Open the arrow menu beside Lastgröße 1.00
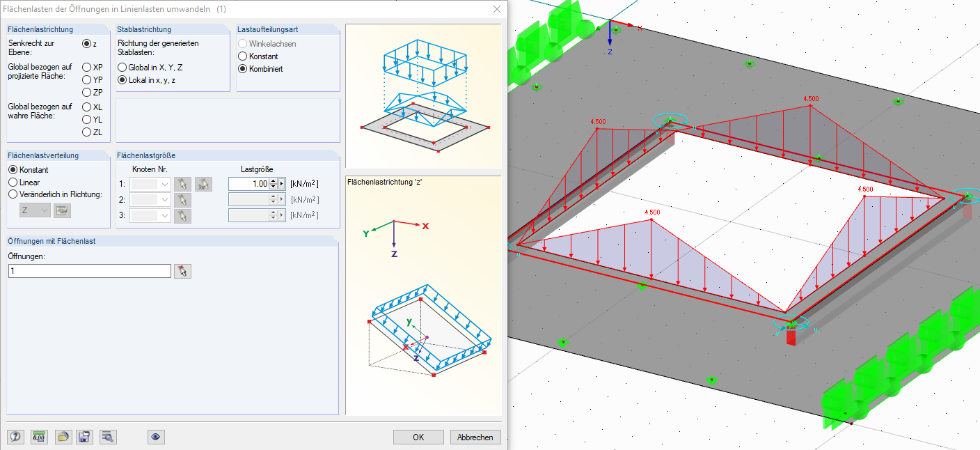Viewport: 980px width, 450px height. [282, 184]
